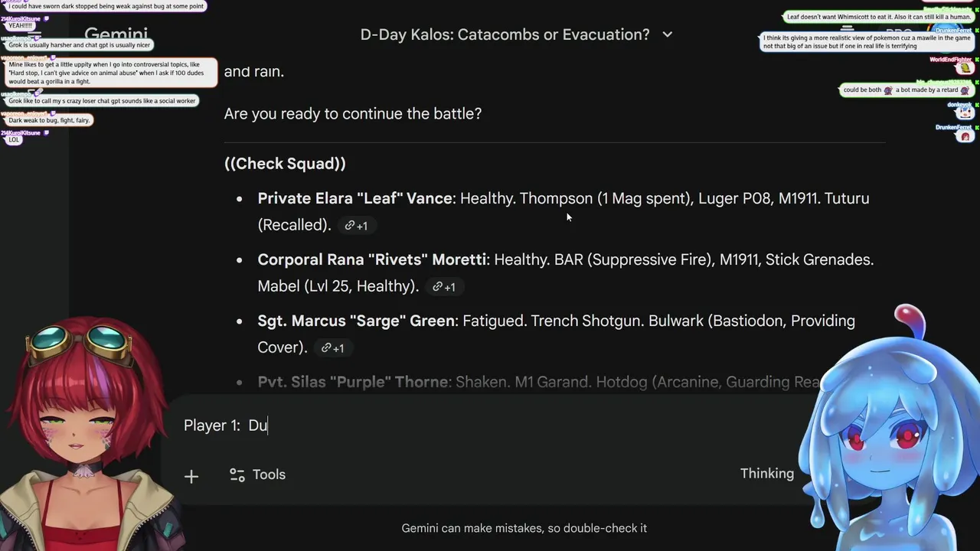Click the plus icon to add files
The width and height of the screenshot is (980, 551).
191,476
